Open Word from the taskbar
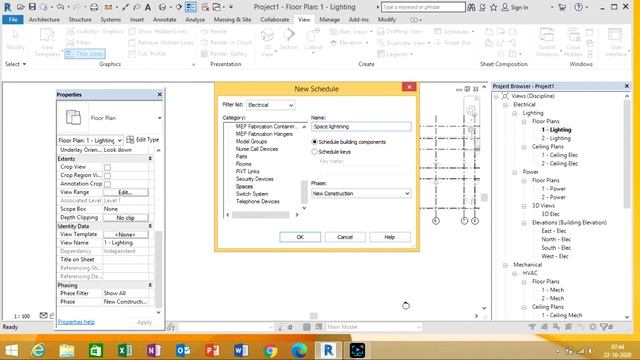Screen dimensions: 640x360 241,350
